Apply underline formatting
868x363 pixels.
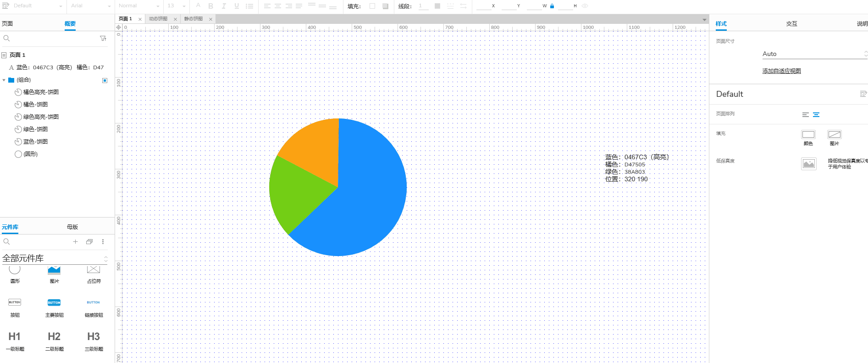click(x=237, y=6)
